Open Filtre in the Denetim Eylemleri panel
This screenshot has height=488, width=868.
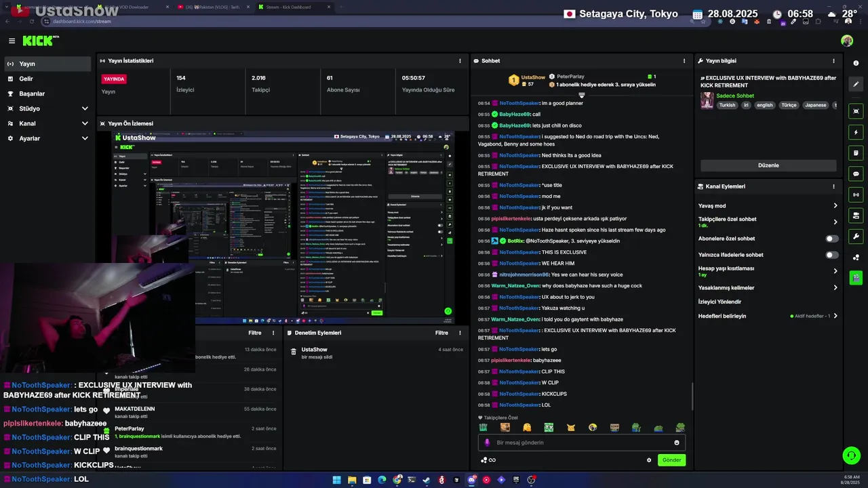pos(441,333)
